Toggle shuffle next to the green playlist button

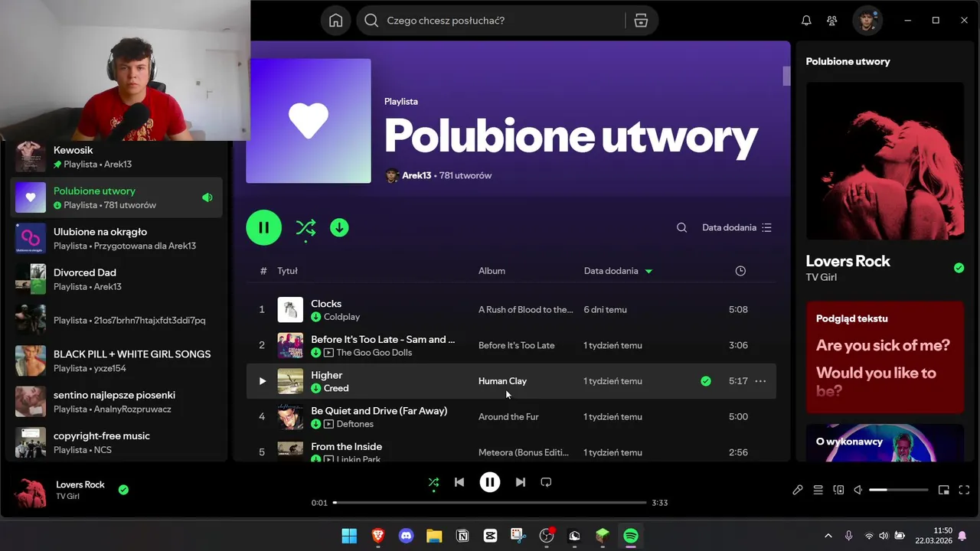(x=305, y=227)
